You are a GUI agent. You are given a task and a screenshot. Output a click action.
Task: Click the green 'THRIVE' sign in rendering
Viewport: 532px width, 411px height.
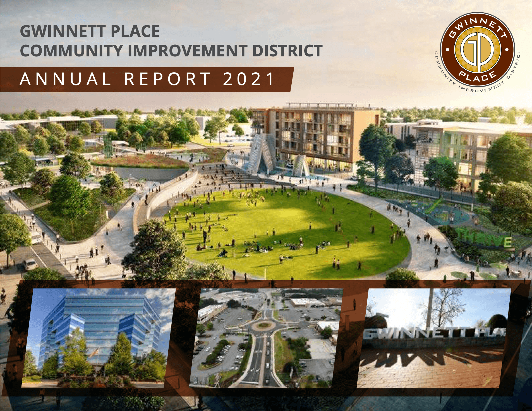(x=484, y=238)
